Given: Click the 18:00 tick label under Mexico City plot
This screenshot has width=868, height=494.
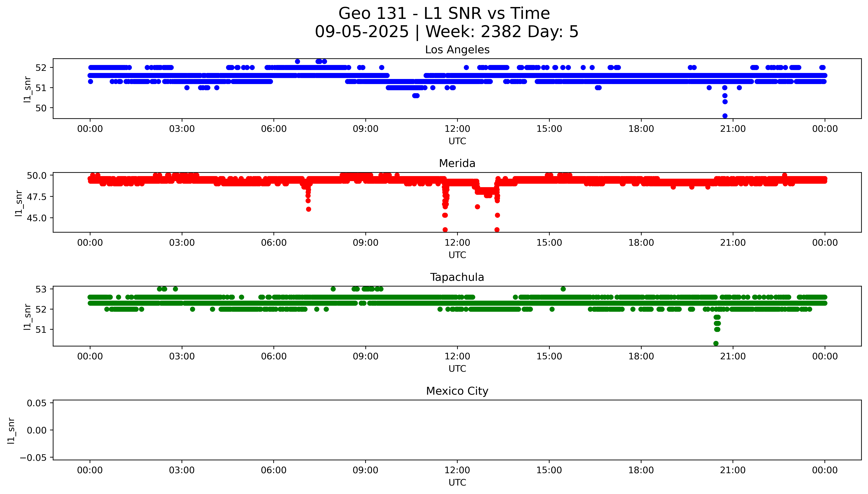Looking at the screenshot, I should tap(641, 470).
